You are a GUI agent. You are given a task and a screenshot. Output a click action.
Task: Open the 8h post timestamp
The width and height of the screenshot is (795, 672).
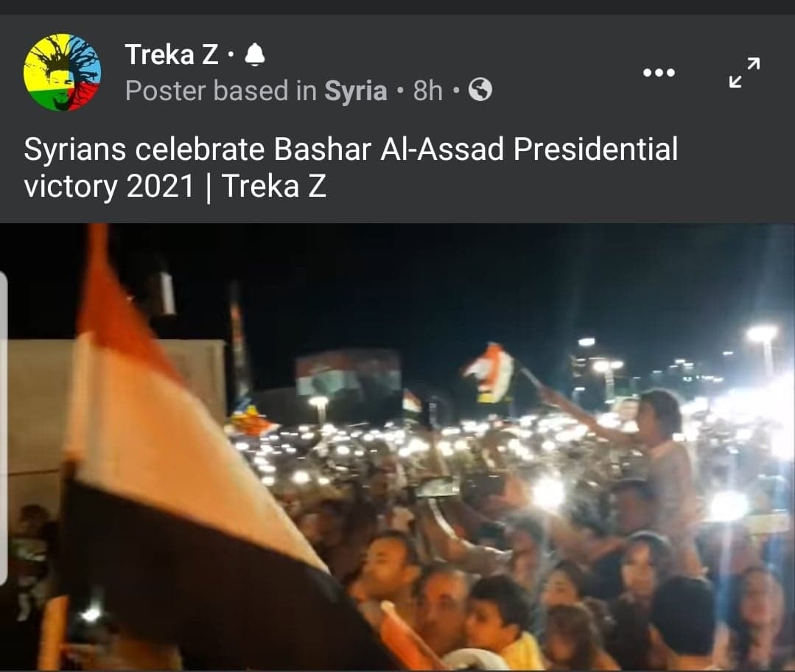click(427, 91)
